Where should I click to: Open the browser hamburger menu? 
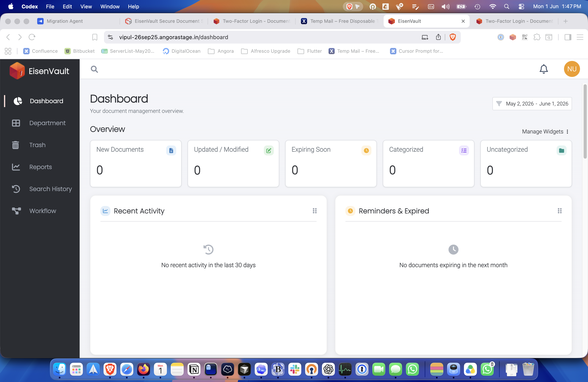580,37
